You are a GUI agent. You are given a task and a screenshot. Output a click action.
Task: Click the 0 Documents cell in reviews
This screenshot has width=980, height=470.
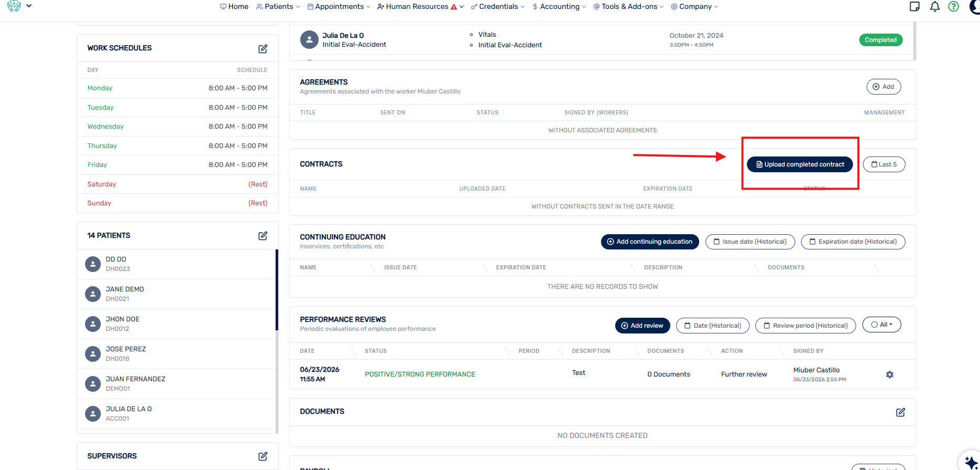(669, 374)
